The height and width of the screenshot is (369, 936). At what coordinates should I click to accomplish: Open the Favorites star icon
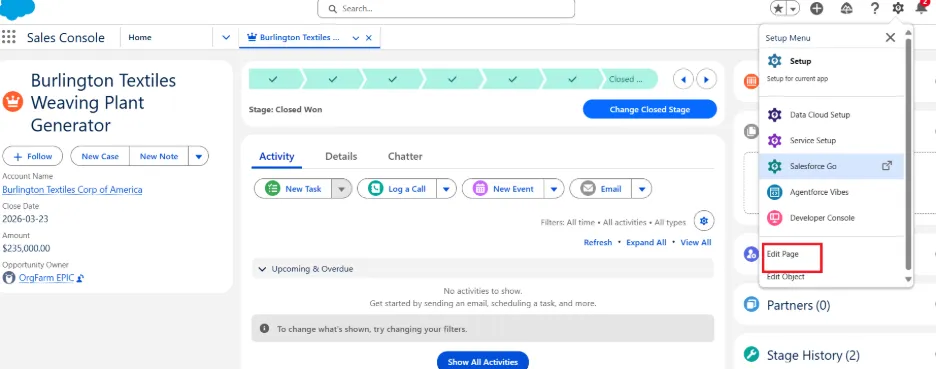coord(778,8)
